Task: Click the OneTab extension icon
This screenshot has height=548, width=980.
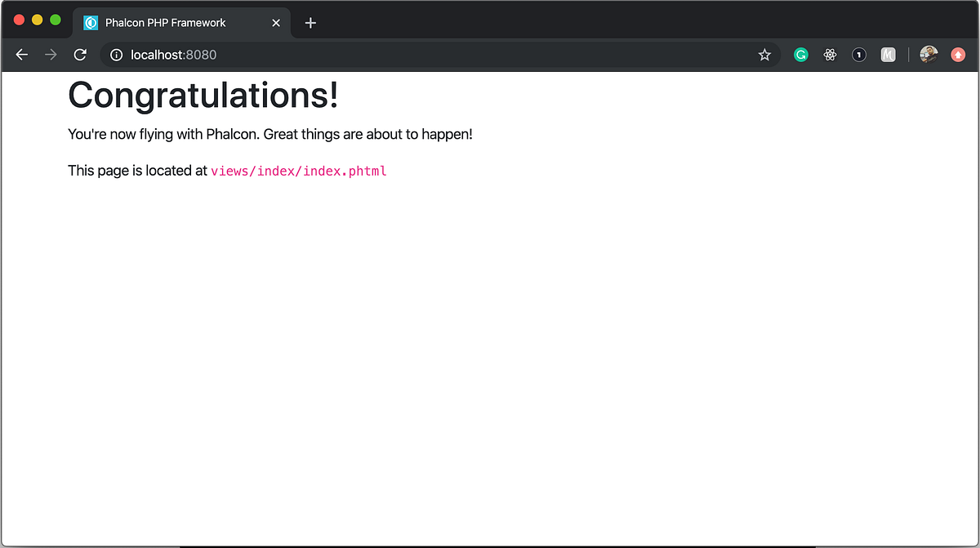Action: coord(858,55)
